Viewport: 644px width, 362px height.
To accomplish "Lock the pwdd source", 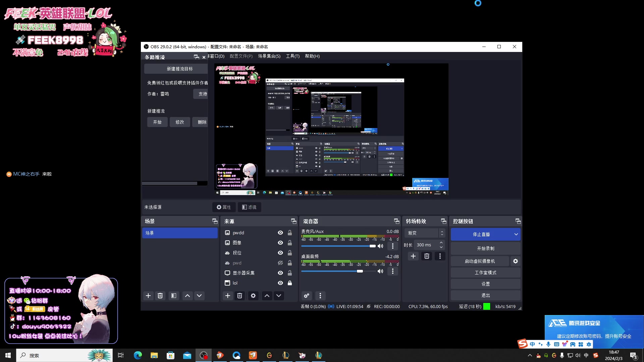I will pyautogui.click(x=290, y=233).
